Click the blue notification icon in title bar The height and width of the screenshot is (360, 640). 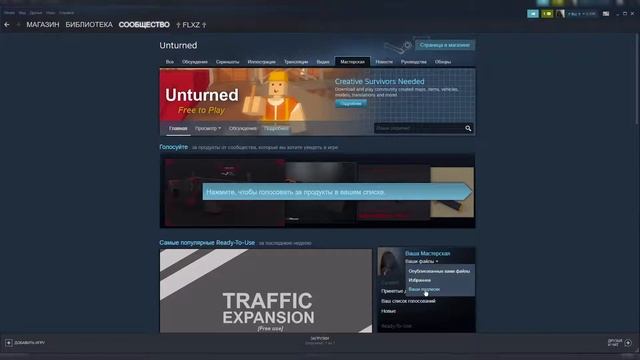[533, 14]
